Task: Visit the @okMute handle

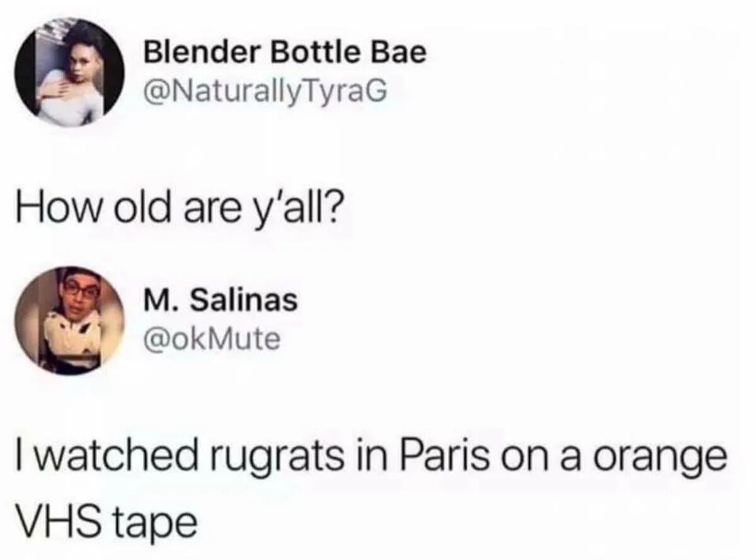Action: 212,340
